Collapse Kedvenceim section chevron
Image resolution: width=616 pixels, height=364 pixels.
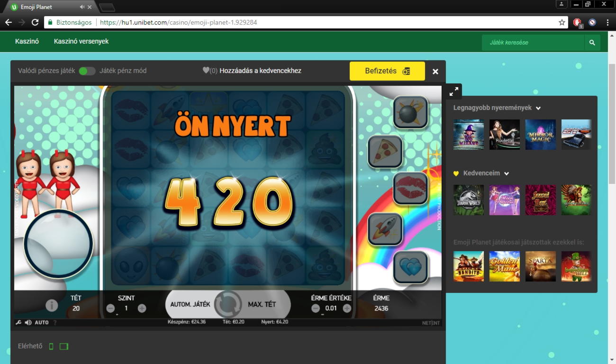click(507, 173)
